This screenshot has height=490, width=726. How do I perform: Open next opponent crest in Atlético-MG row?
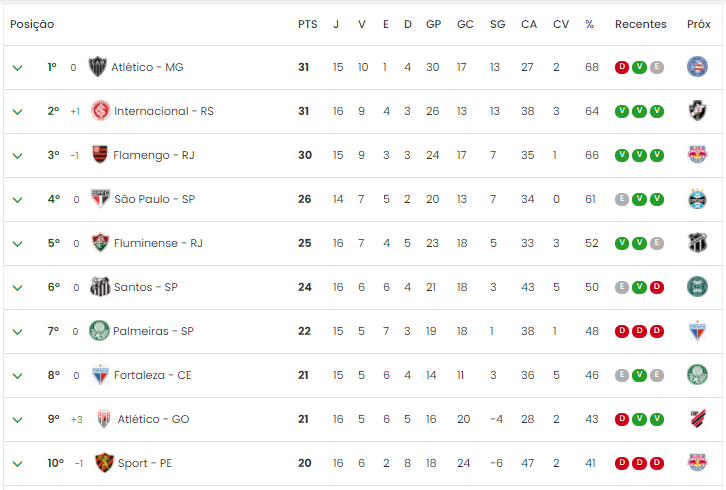[x=697, y=67]
